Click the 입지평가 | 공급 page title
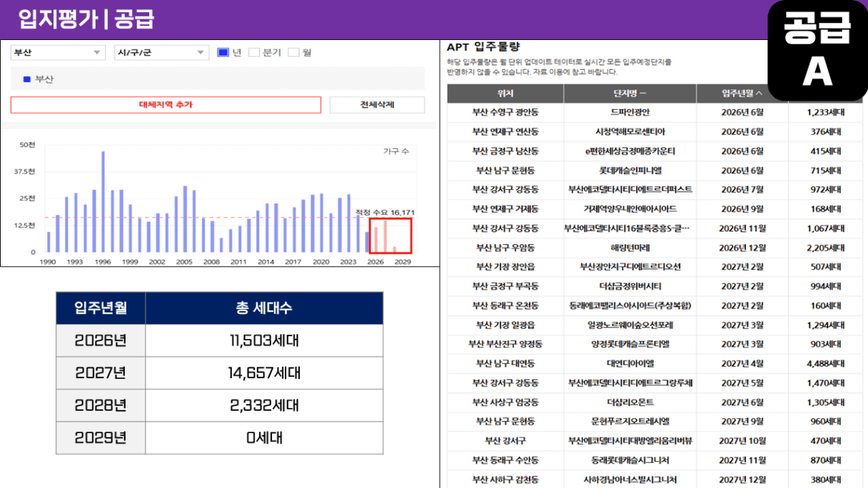Screen dimensions: 868x488 tap(86, 19)
